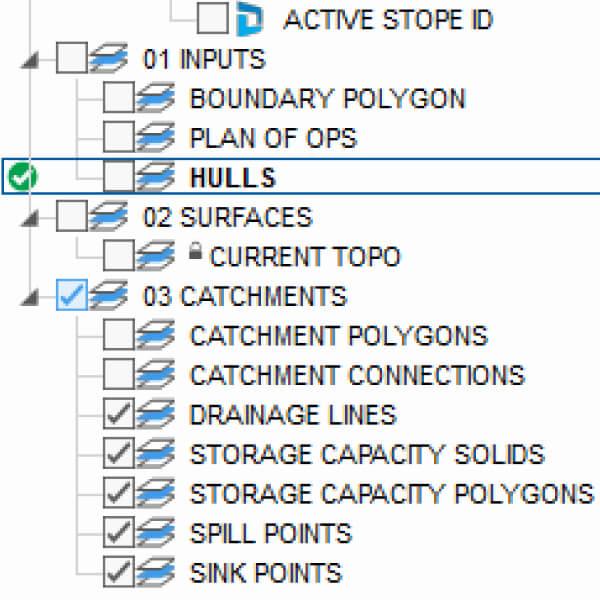Select the 01 INPUTS layer name
This screenshot has height=600, width=600.
tap(204, 59)
